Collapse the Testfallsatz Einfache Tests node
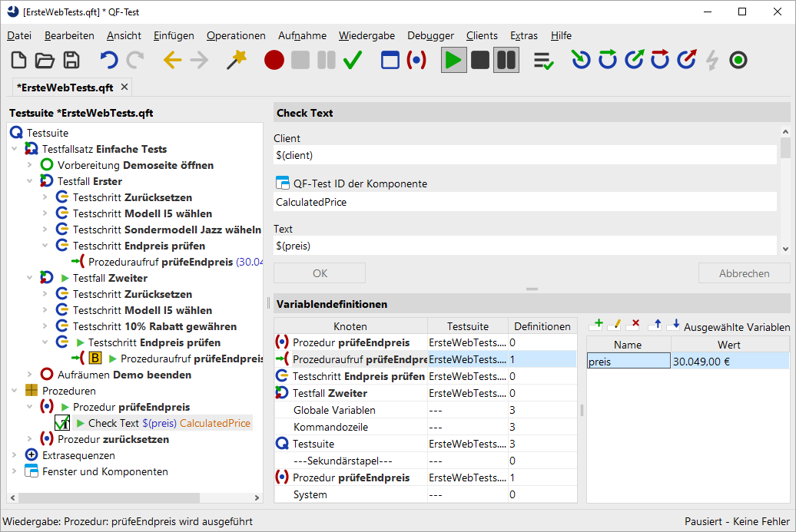The width and height of the screenshot is (796, 532). [14, 149]
